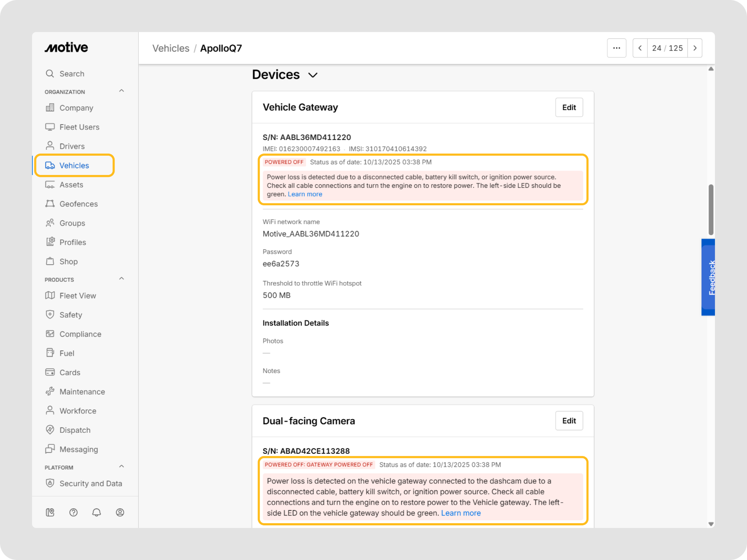Collapse the Platform sidebar section
The image size is (747, 560).
coord(121,467)
